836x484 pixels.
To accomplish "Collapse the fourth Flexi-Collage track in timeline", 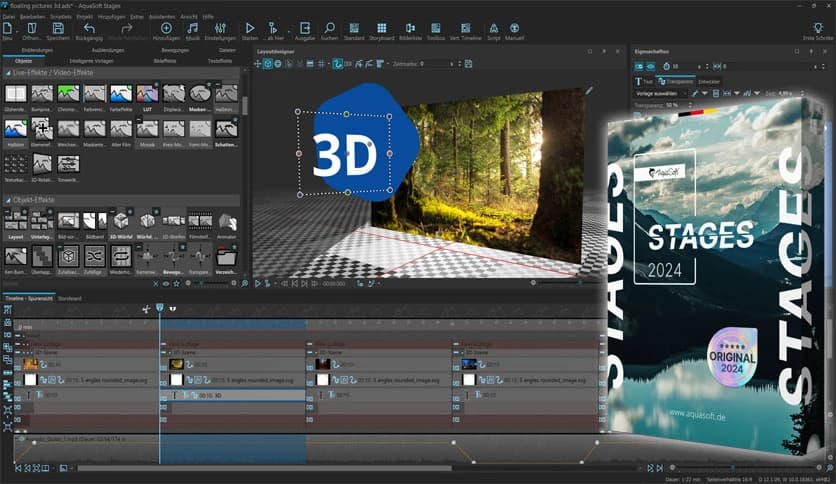I will 455,345.
